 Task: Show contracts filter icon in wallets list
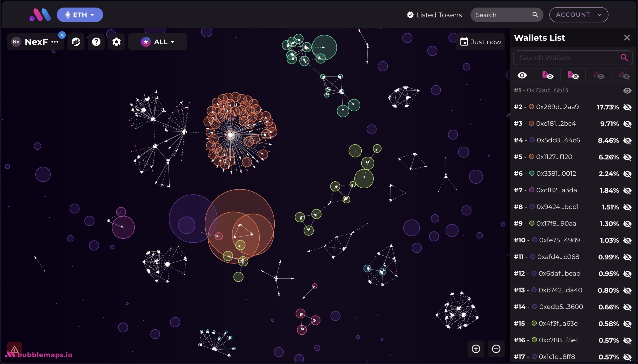(x=548, y=75)
